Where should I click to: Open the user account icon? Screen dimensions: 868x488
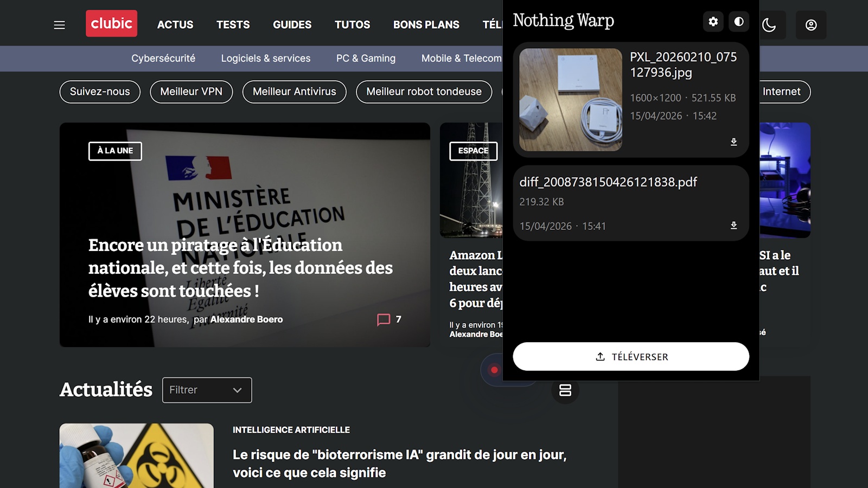tap(811, 24)
